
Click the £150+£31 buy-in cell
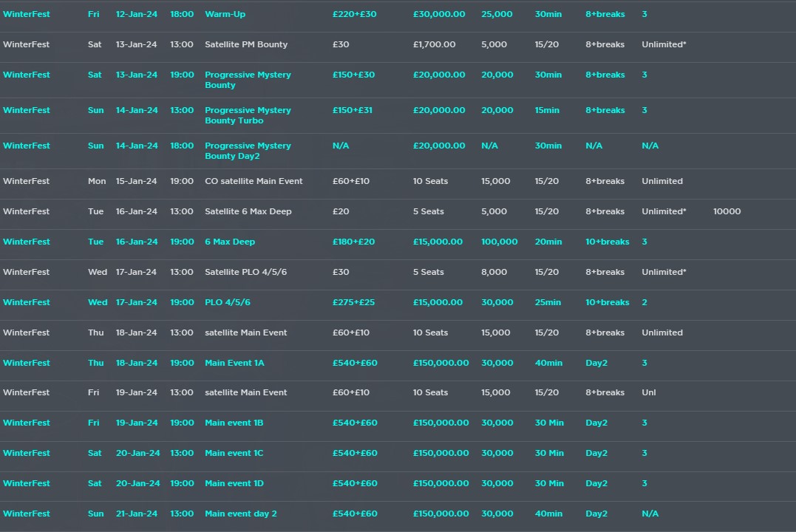pos(353,110)
